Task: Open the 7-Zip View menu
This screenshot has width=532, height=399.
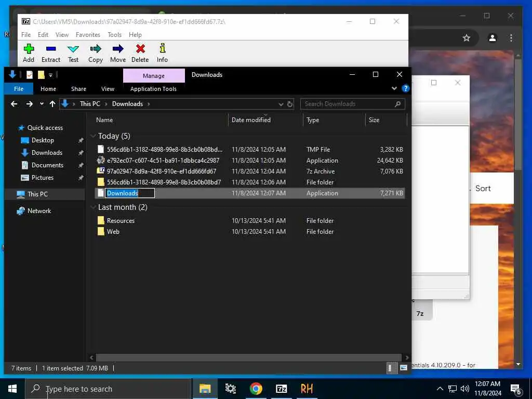Action: pos(62,35)
